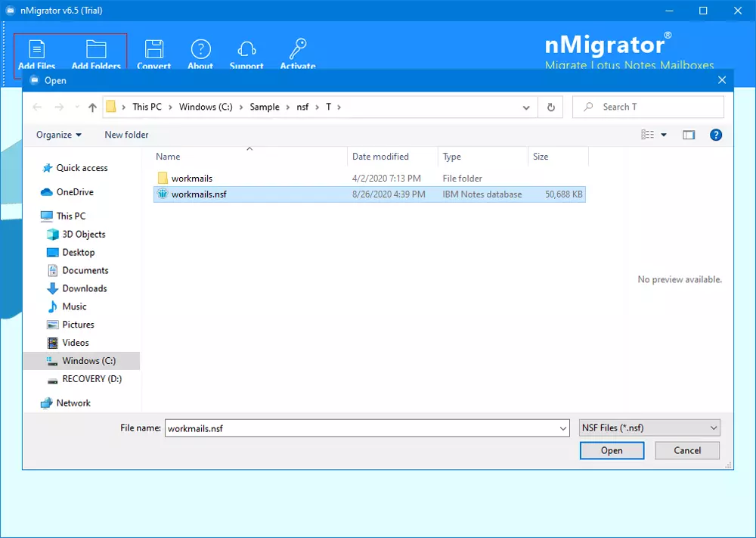Open Pictures in the navigation pane
Image resolution: width=756 pixels, height=538 pixels.
click(x=78, y=325)
